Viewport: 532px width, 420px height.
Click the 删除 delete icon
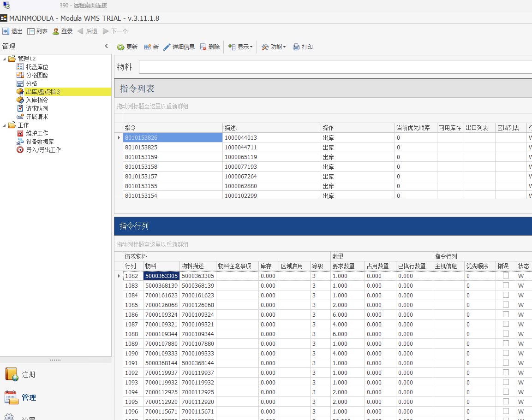coord(203,47)
